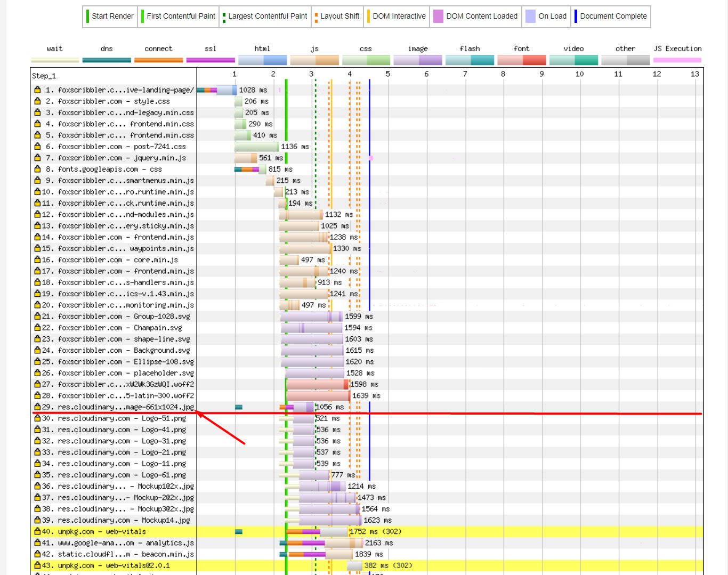Click the lock icon beside core.min.js
This screenshot has width=728, height=575.
pyautogui.click(x=37, y=260)
